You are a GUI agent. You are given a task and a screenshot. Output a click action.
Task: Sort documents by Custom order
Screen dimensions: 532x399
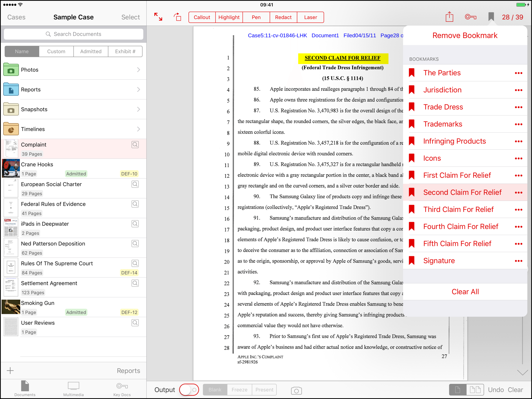point(56,51)
